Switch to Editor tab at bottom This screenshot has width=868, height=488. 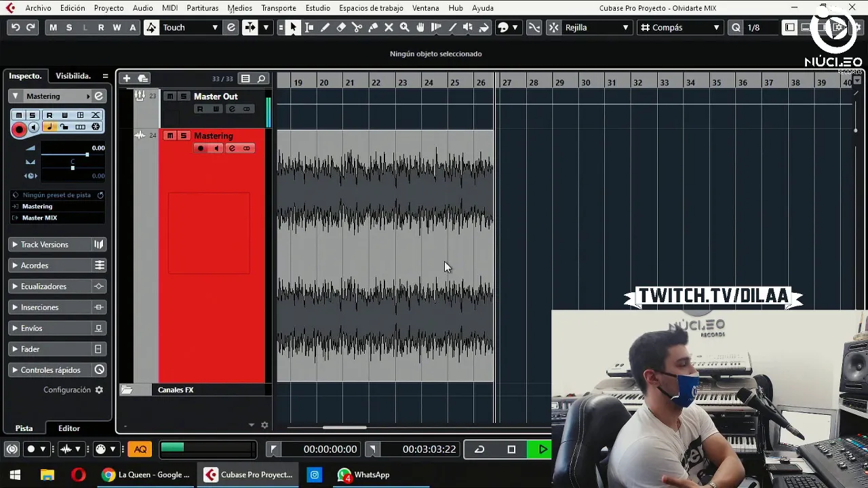point(69,428)
